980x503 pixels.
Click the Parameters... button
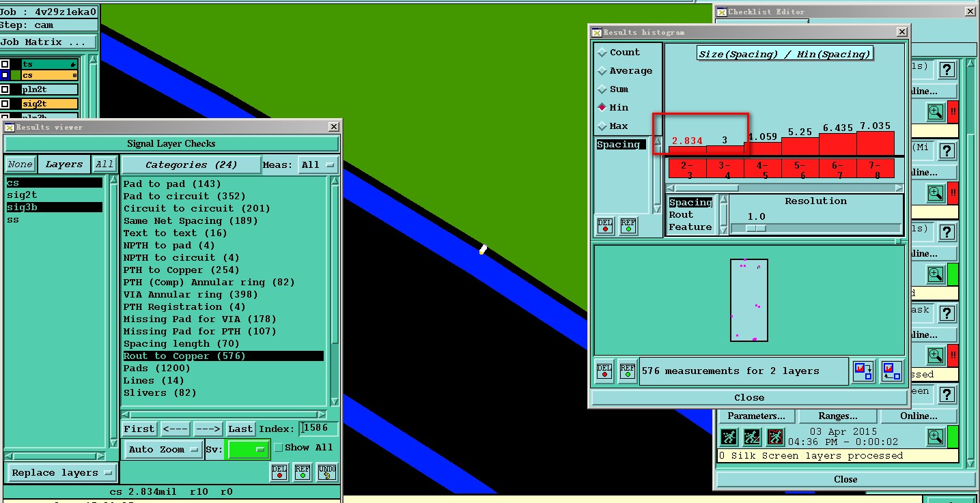point(756,416)
